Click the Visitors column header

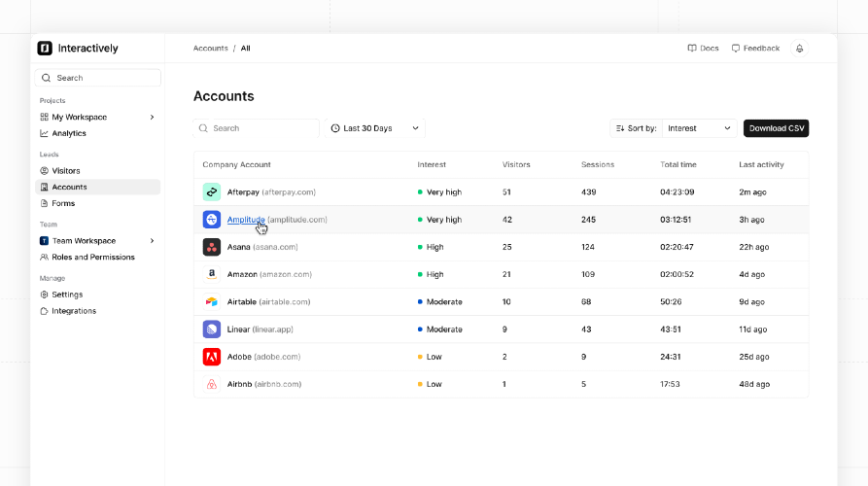click(516, 165)
